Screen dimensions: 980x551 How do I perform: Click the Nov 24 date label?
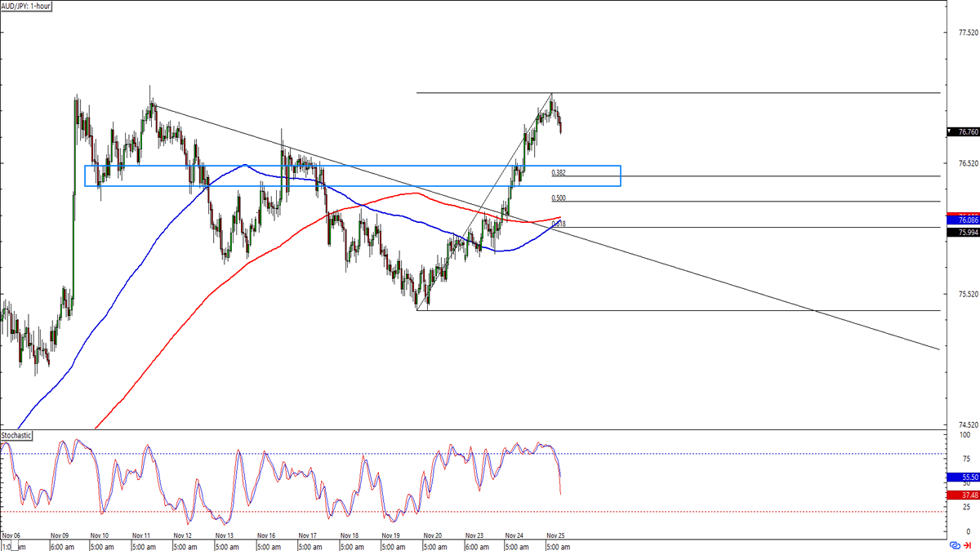(516, 537)
